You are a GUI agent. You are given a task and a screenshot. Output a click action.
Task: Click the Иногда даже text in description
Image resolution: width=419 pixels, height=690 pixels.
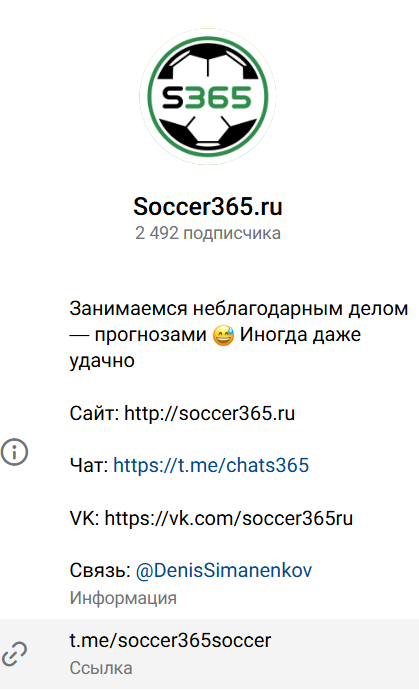tap(300, 335)
